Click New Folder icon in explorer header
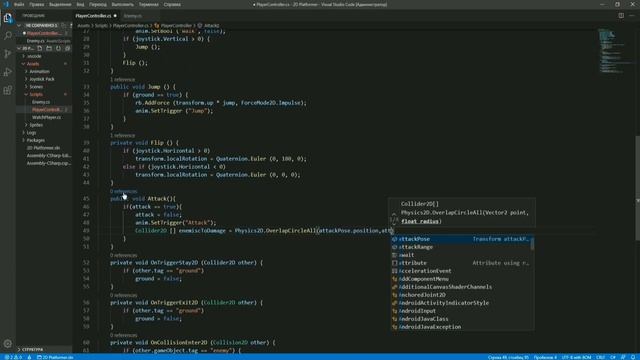Screen dimensions: 640x360 click(49, 48)
